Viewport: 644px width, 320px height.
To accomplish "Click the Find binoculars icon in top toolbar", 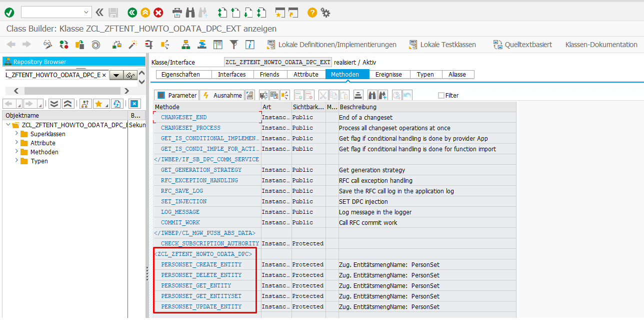I will coord(190,13).
